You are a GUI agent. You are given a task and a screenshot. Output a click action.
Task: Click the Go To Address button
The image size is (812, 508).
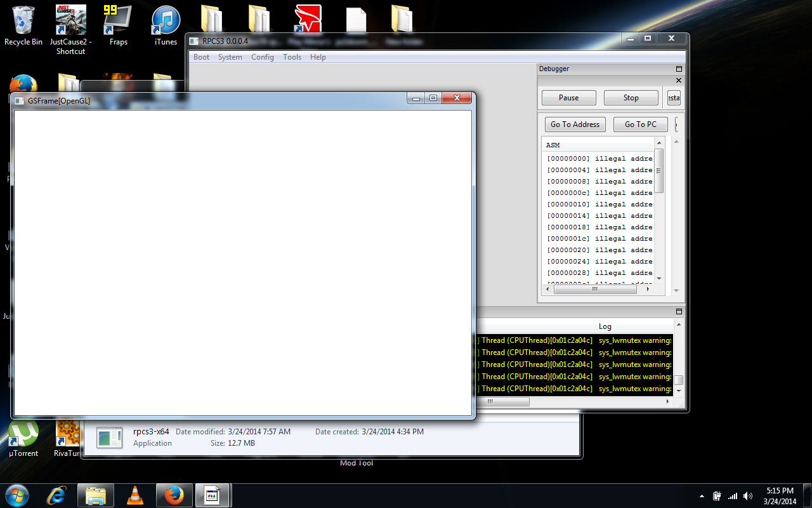(x=575, y=124)
